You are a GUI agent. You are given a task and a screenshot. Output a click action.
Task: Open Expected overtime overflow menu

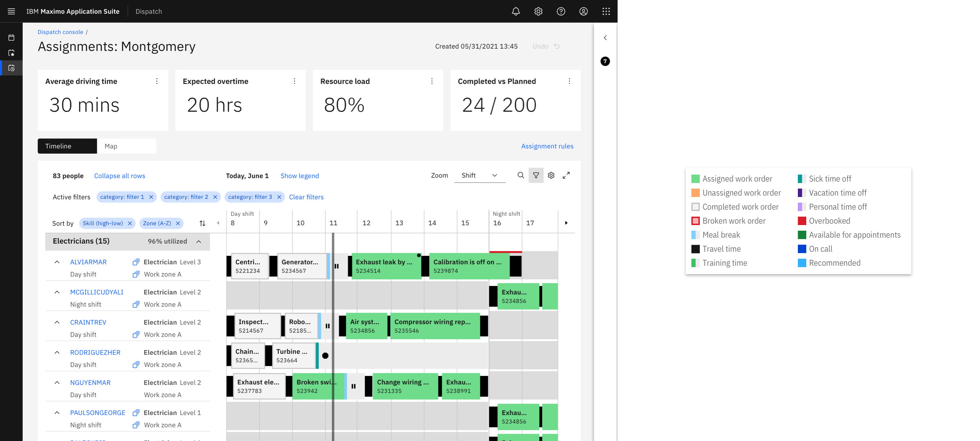tap(294, 81)
